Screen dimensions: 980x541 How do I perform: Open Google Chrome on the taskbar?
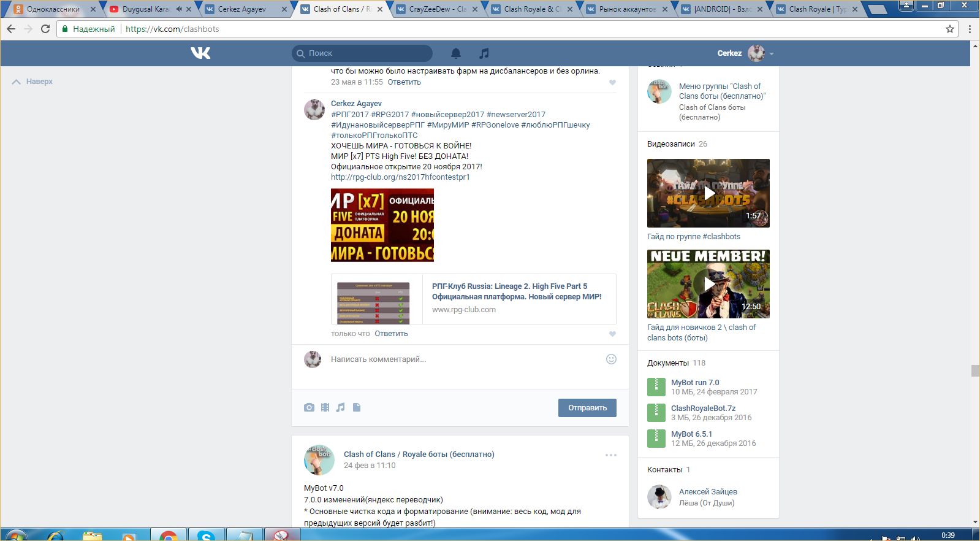(x=169, y=535)
